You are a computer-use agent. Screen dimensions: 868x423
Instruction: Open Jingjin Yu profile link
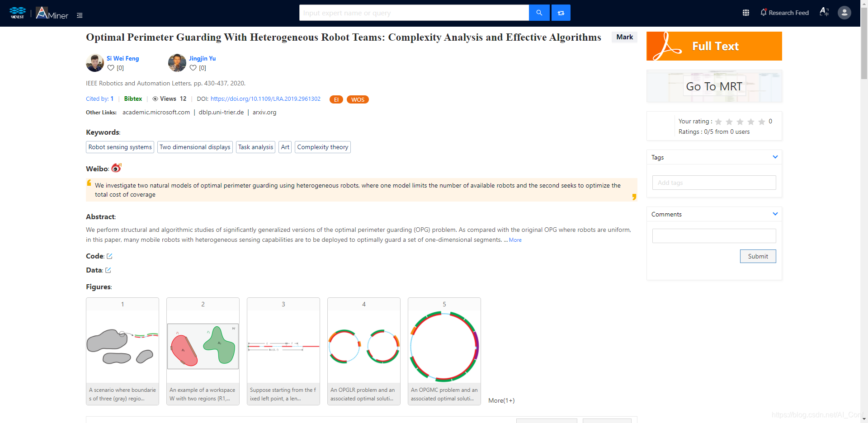tap(202, 58)
